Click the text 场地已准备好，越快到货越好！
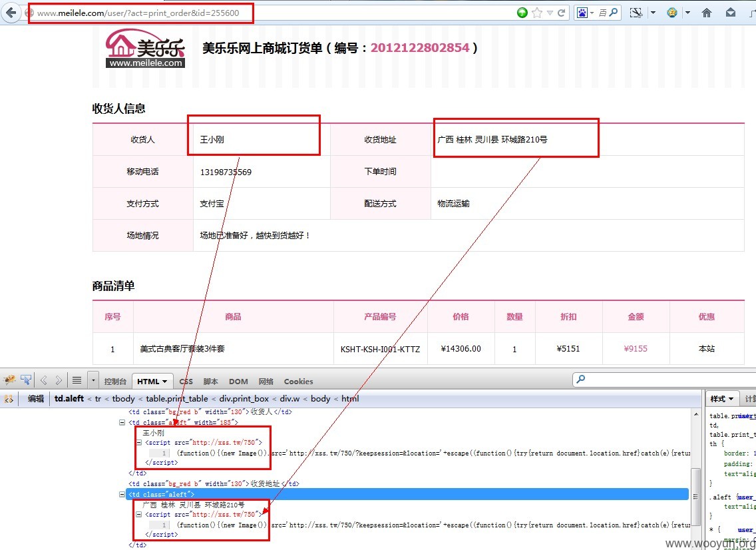 pyautogui.click(x=256, y=236)
